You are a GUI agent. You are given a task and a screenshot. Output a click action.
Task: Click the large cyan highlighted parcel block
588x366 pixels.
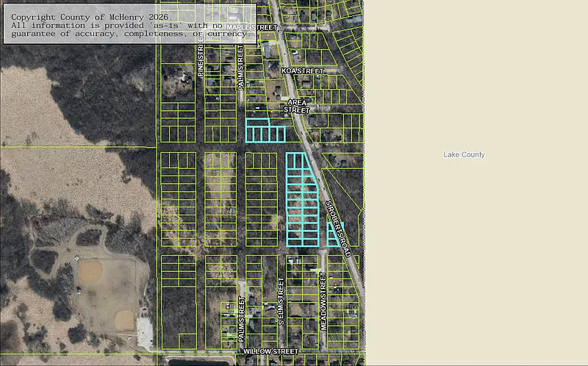(x=301, y=198)
